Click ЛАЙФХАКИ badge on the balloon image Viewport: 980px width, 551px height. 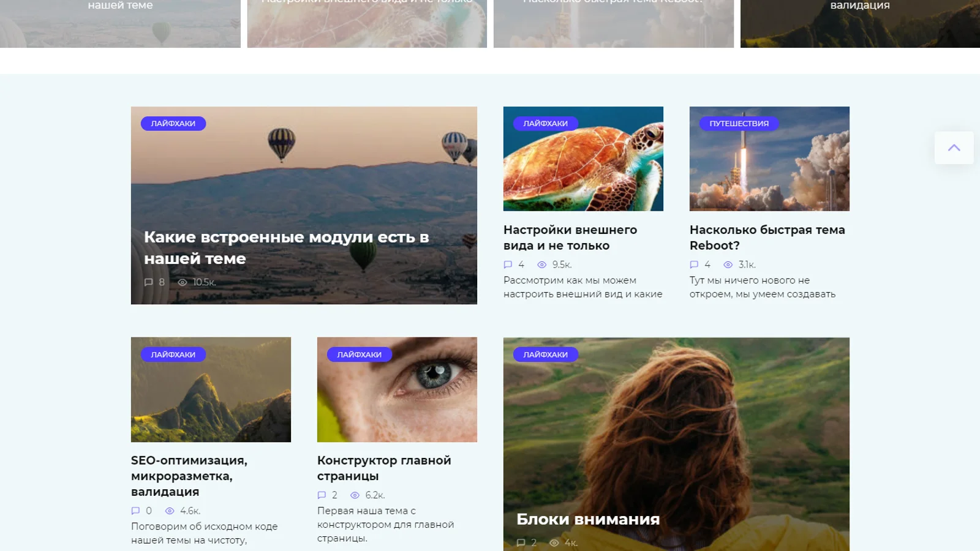(173, 124)
